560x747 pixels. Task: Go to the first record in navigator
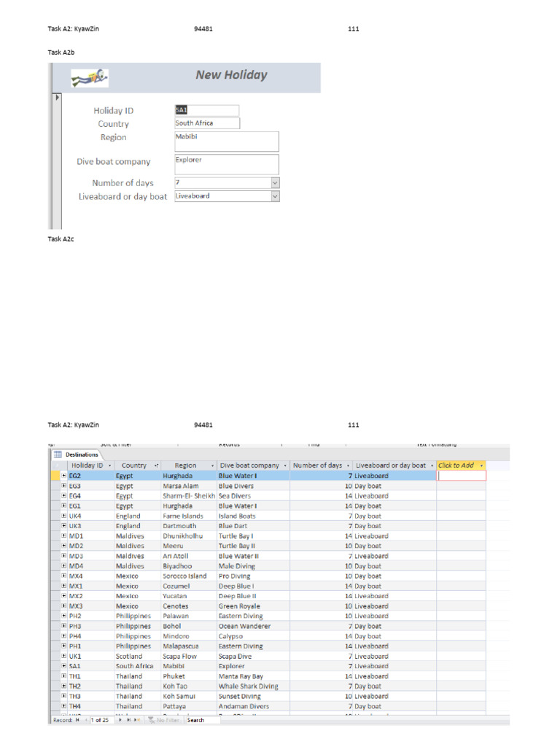click(77, 720)
